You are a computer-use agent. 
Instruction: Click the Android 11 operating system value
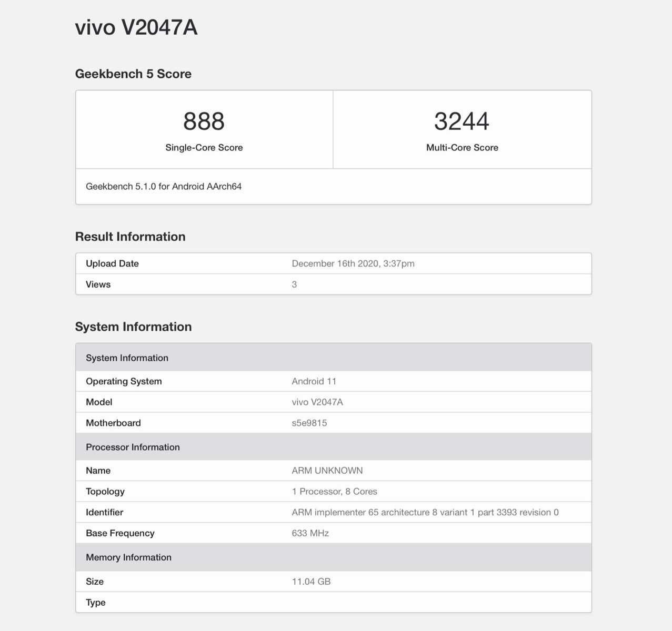pyautogui.click(x=314, y=381)
